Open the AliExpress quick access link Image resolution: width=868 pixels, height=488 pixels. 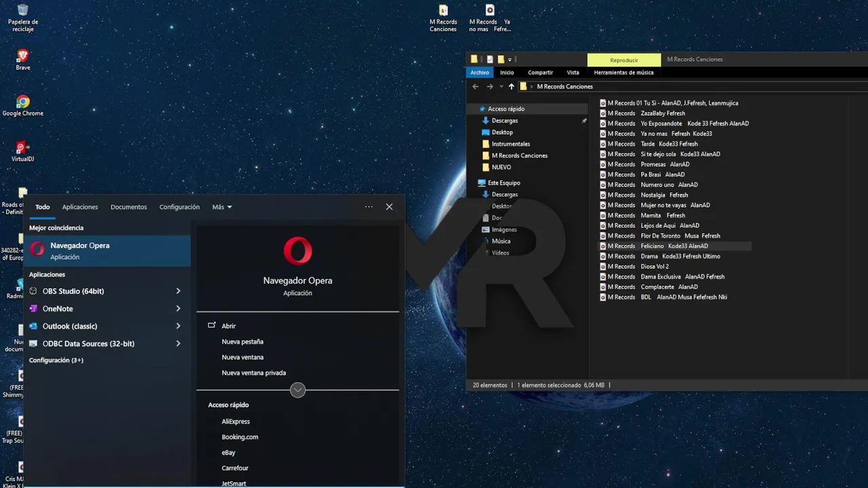click(235, 422)
